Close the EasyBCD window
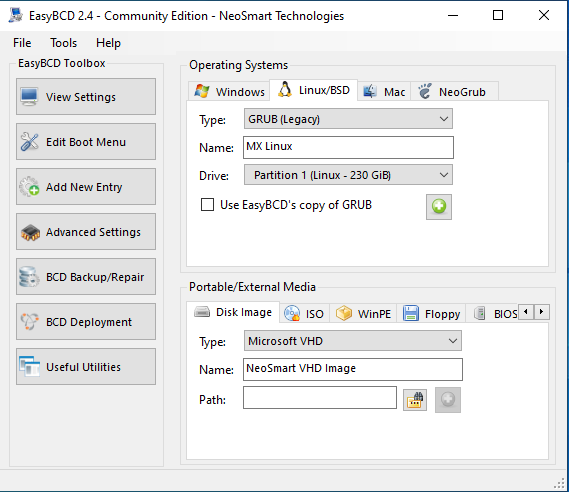Image resolution: width=569 pixels, height=492 pixels. [544, 15]
